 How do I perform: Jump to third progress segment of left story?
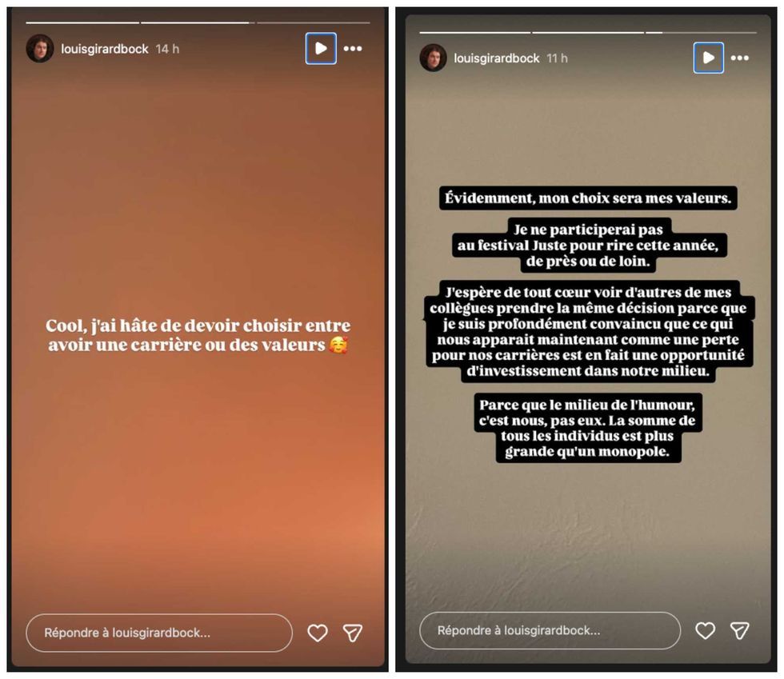tap(314, 22)
